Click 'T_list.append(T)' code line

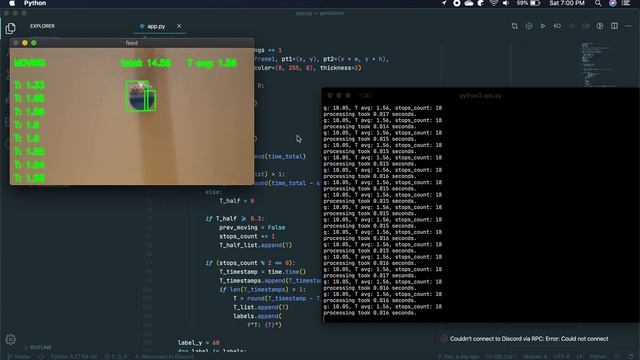pyautogui.click(x=261, y=307)
